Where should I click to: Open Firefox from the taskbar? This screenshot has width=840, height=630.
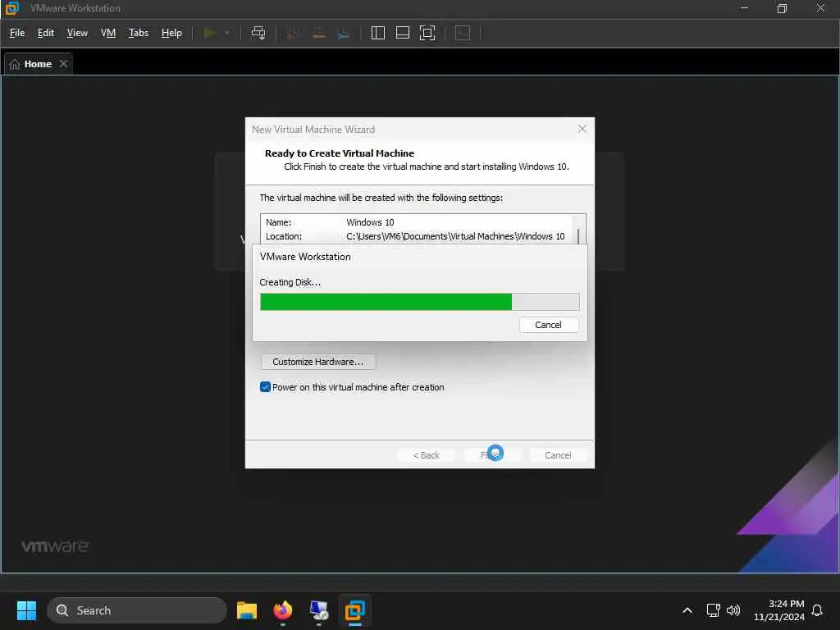[283, 610]
